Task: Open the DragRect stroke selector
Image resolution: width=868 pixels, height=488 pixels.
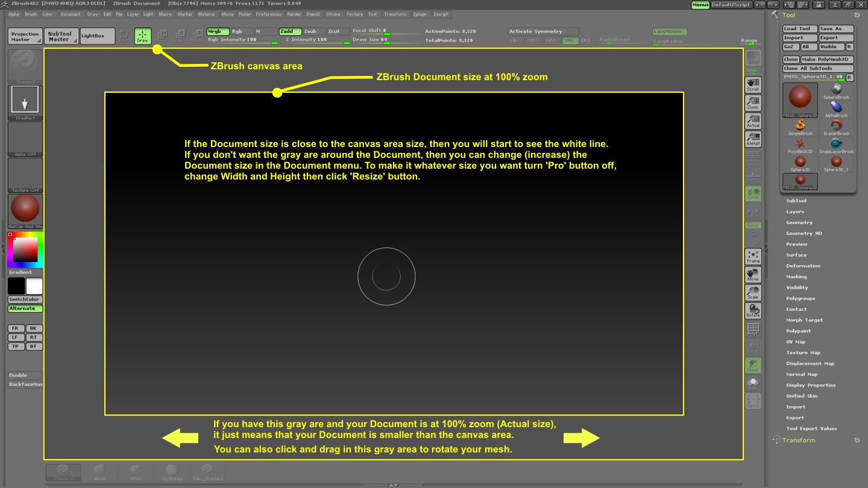Action: (25, 102)
